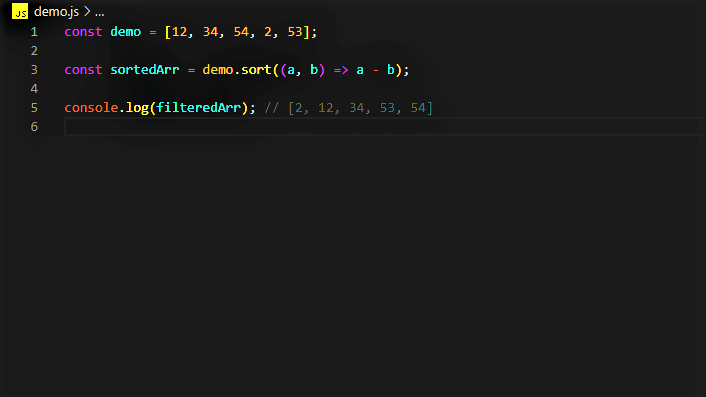
Task: Click 'sortedArr' variable name
Action: (145, 70)
